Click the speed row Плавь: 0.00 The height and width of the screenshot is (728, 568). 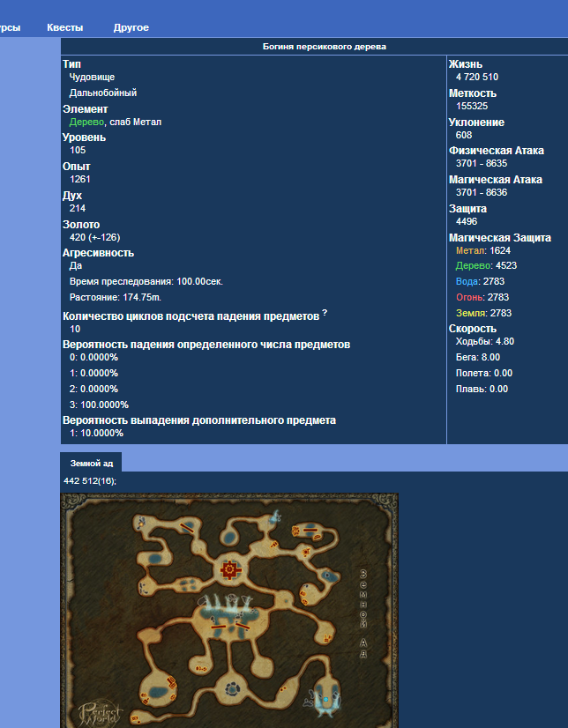pos(482,389)
